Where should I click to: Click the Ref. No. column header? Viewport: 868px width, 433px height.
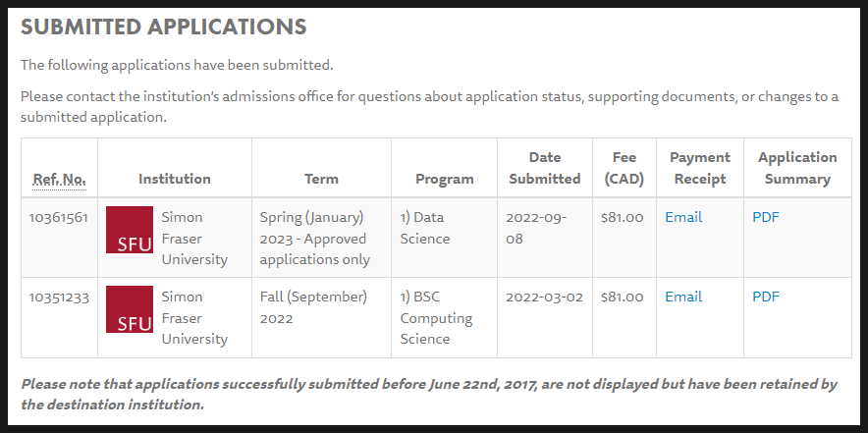click(59, 180)
